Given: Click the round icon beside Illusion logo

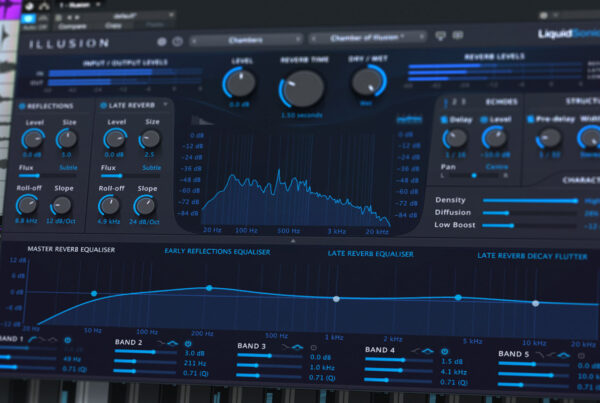Looking at the screenshot, I should (162, 42).
